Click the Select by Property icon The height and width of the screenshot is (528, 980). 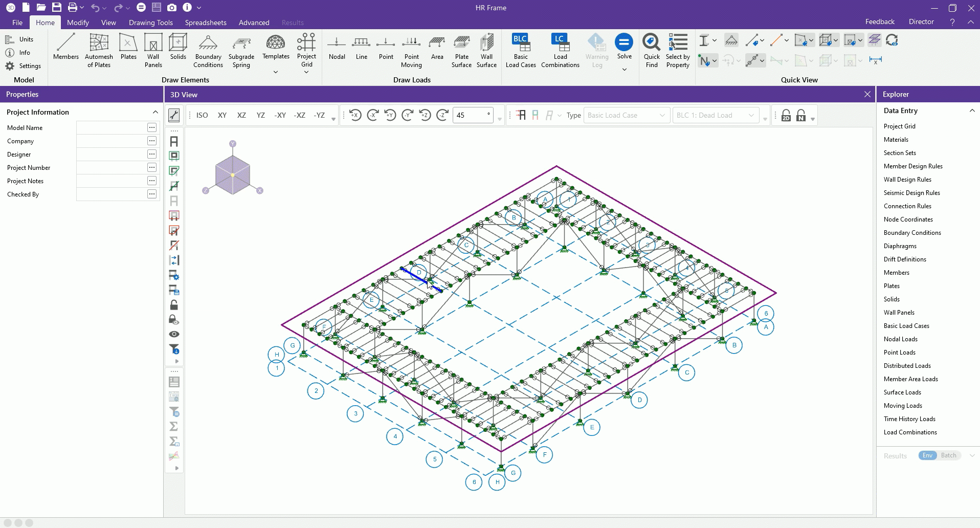pos(677,49)
